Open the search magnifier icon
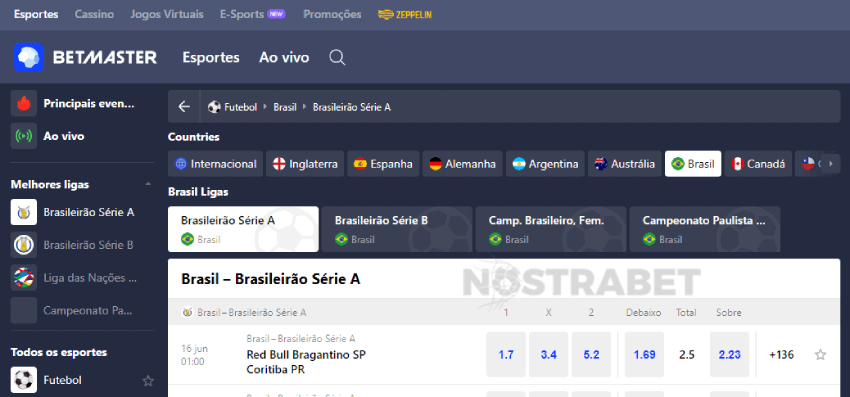The image size is (850, 397). (337, 57)
